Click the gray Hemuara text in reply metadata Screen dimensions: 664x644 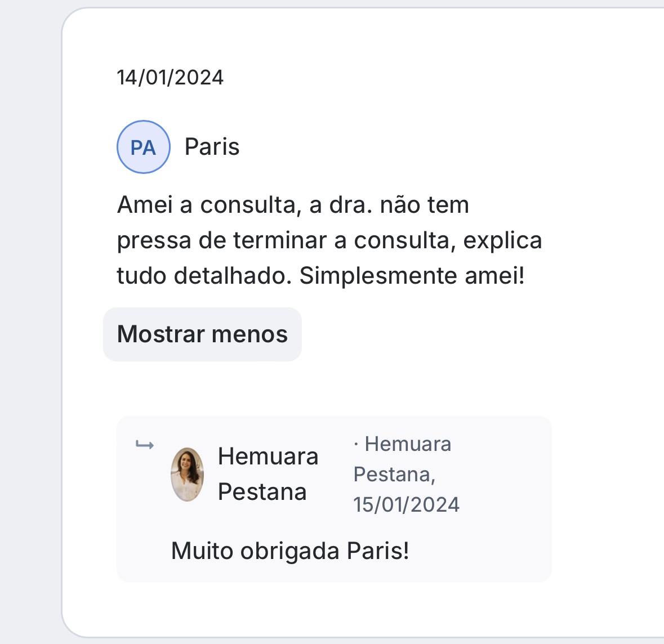[408, 444]
